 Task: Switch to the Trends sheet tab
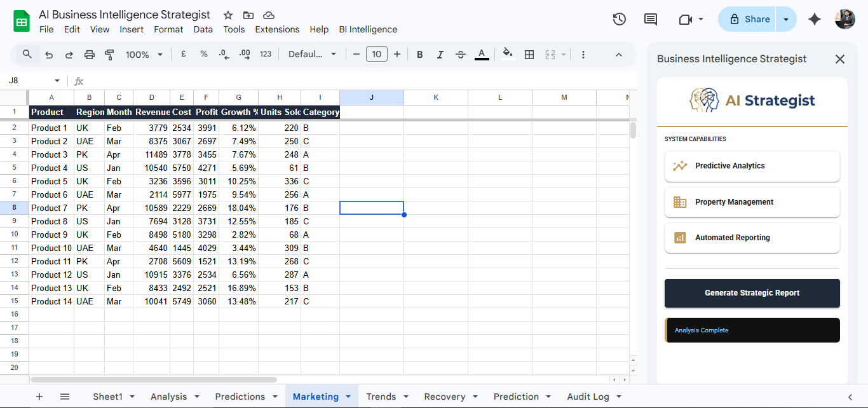[381, 396]
